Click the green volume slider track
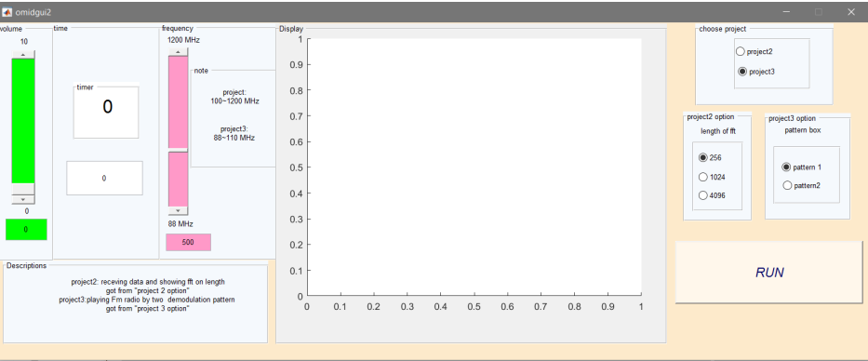This screenshot has height=361, width=868. (x=23, y=120)
